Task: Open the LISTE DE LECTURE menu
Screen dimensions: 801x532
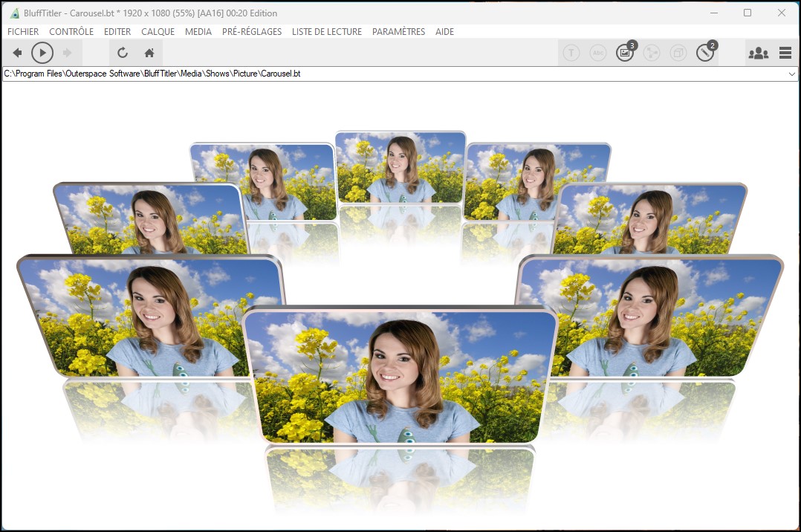Action: coord(327,32)
